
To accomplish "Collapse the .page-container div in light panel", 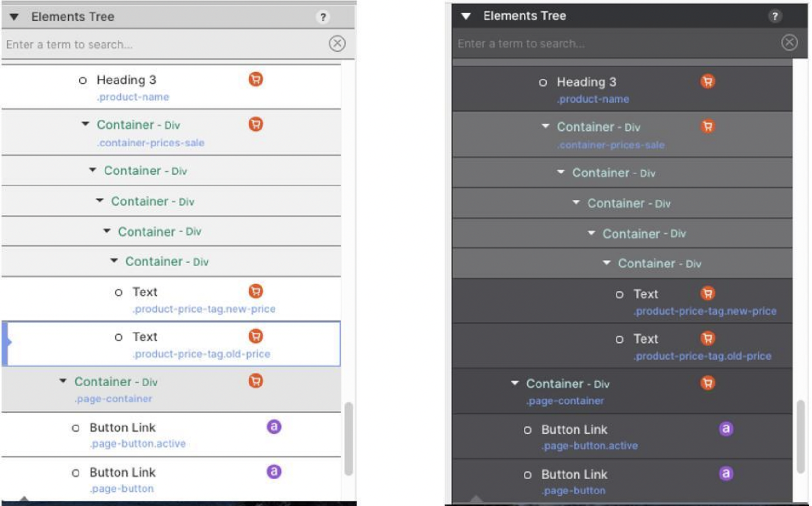I will pyautogui.click(x=63, y=381).
